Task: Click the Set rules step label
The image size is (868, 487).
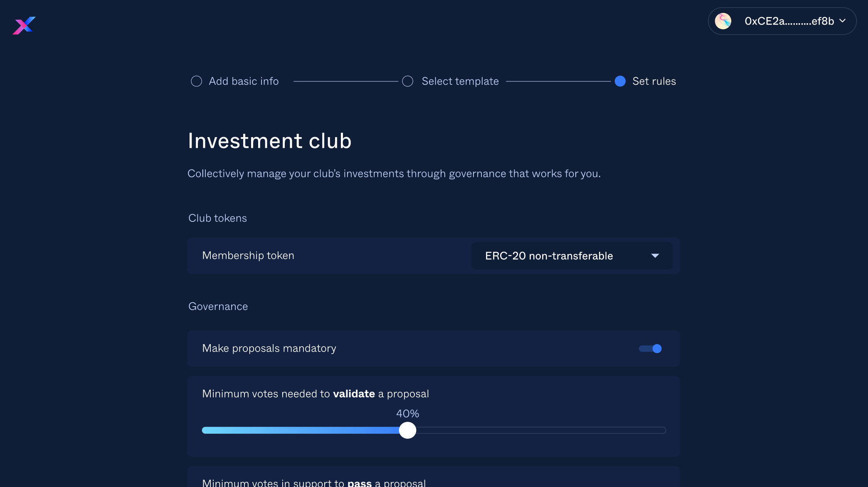Action: point(654,81)
